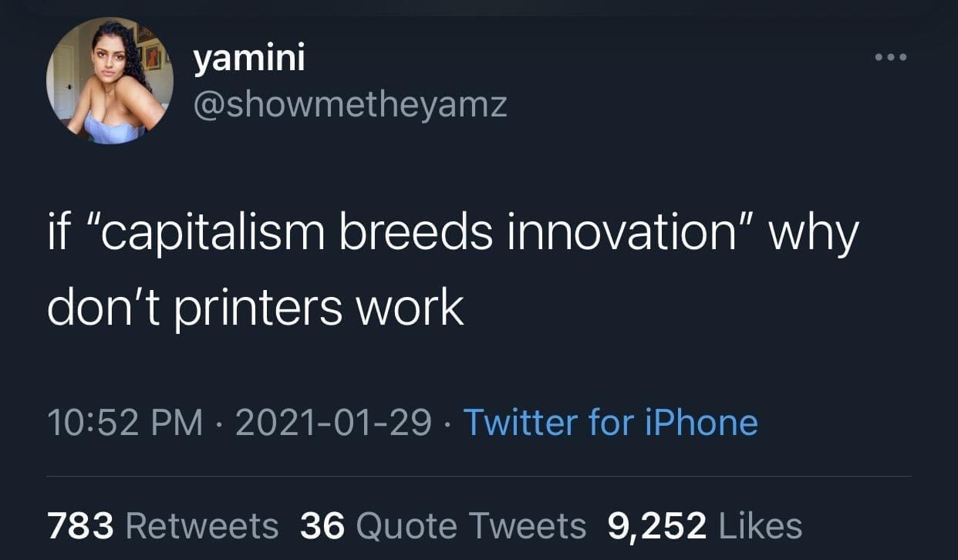Click the 36 quote tweets count number
The image size is (958, 560).
pos(322,526)
